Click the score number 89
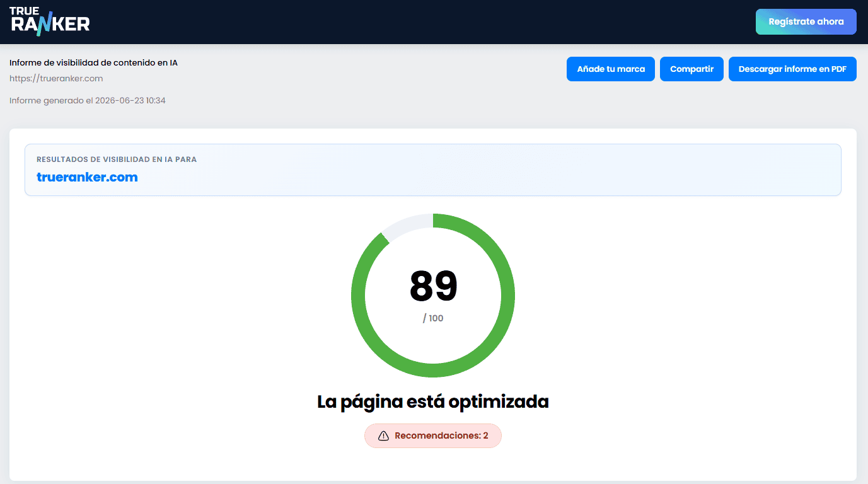The image size is (868, 484). 433,285
